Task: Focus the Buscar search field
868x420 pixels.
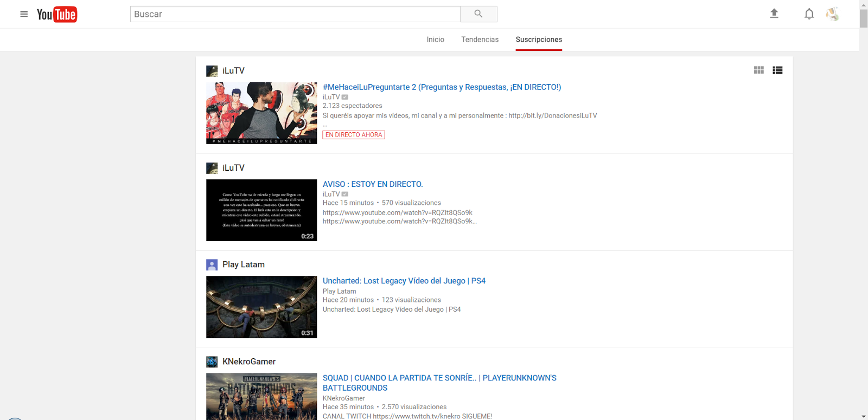Action: click(x=295, y=14)
